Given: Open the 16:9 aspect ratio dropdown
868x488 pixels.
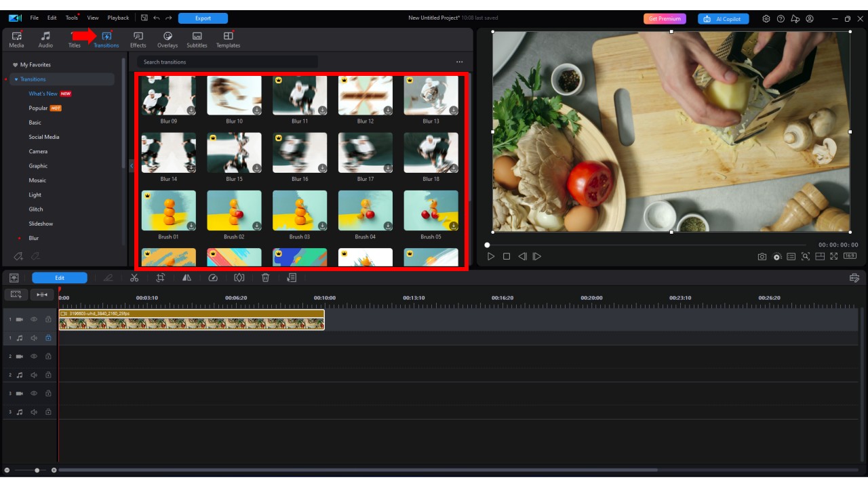Looking at the screenshot, I should tap(850, 256).
